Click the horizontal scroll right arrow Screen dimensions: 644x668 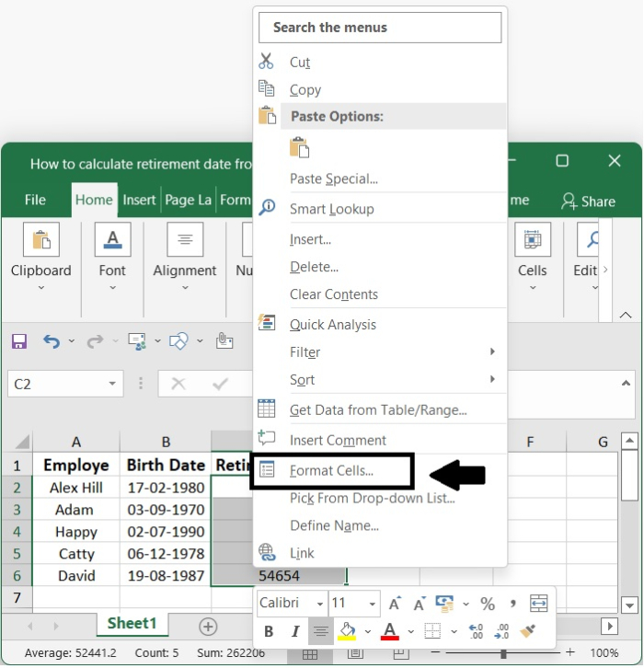click(x=609, y=626)
